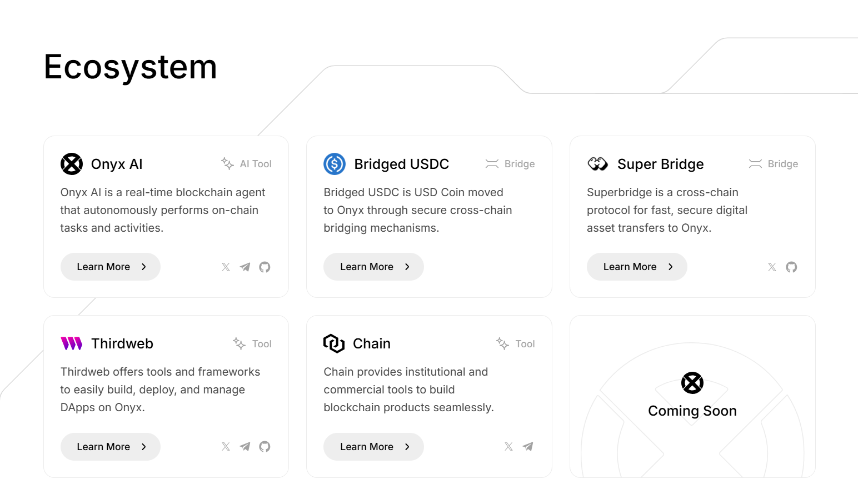This screenshot has height=504, width=858.
Task: Open Onyx AI's X (Twitter) link
Action: click(226, 267)
